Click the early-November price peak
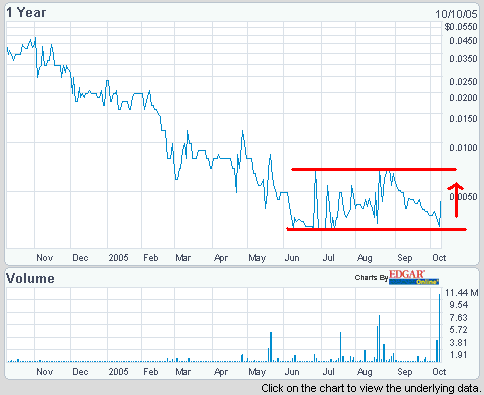484x395 pixels. [35, 38]
